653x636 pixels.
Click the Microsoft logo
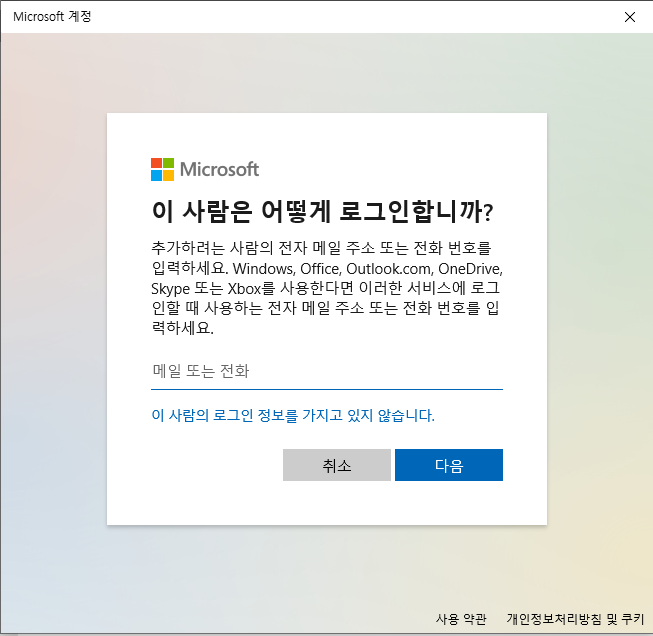(x=204, y=170)
